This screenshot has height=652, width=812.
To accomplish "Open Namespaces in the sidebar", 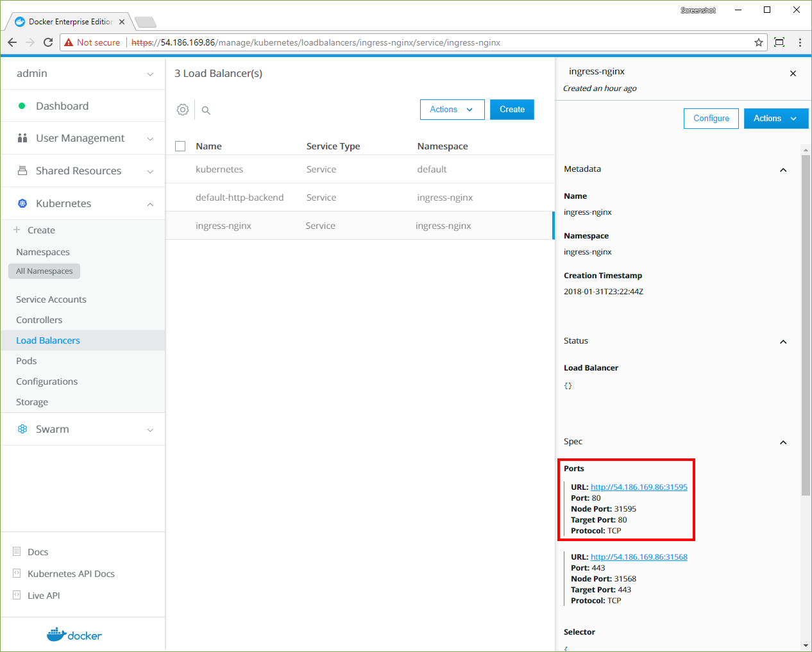I will click(43, 252).
